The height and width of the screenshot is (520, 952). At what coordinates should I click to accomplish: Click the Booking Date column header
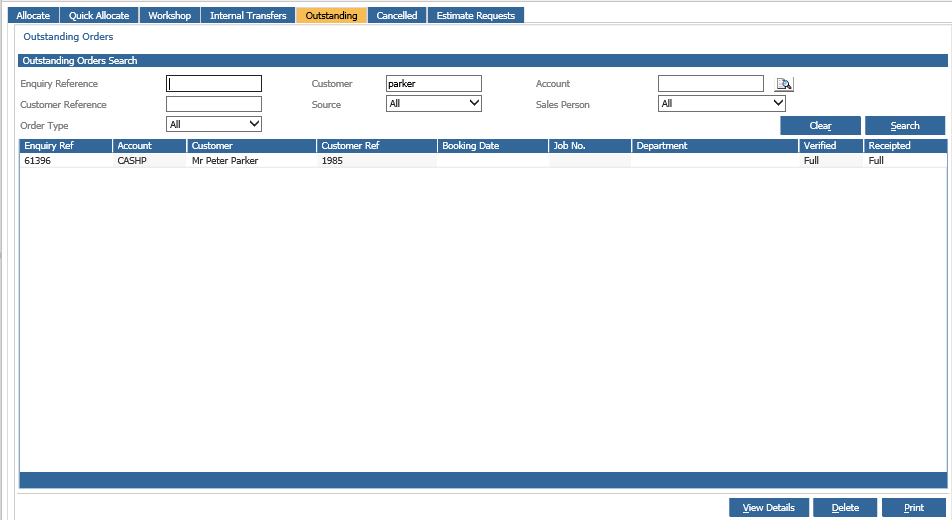pos(492,146)
